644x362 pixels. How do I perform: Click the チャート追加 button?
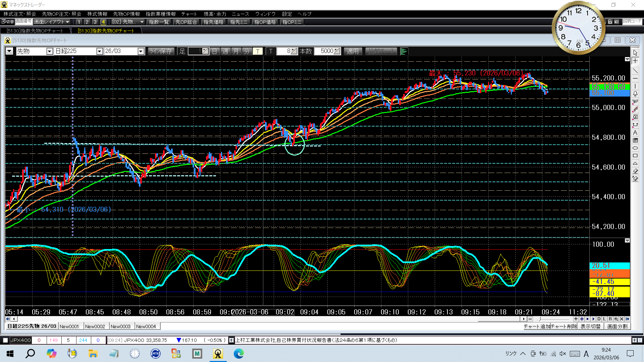coord(537,326)
